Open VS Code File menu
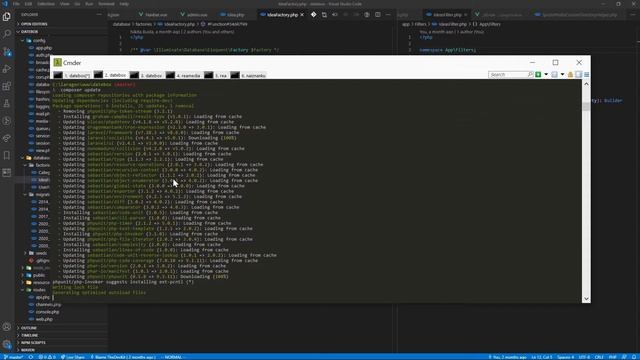Screen dimensions: 640x360 [x=16, y=4]
